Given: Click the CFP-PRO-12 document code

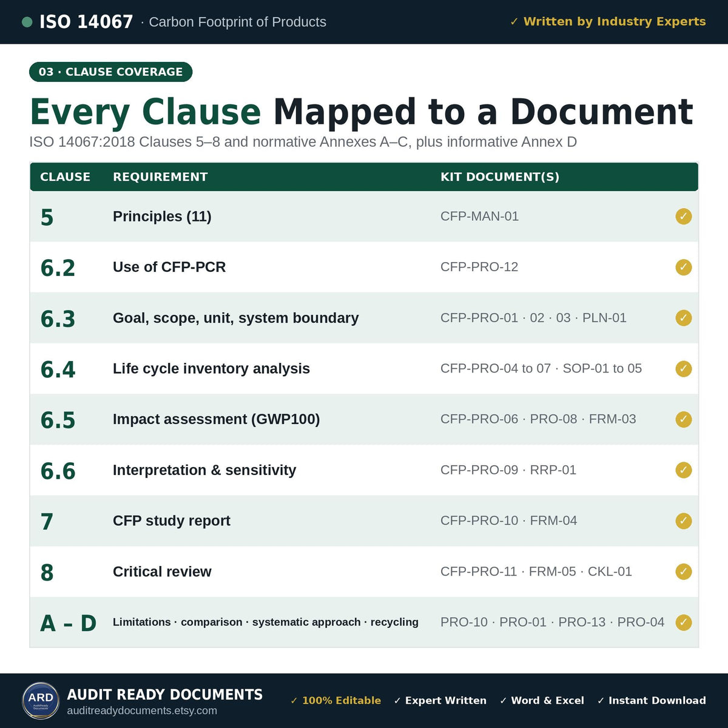Looking at the screenshot, I should pyautogui.click(x=479, y=267).
